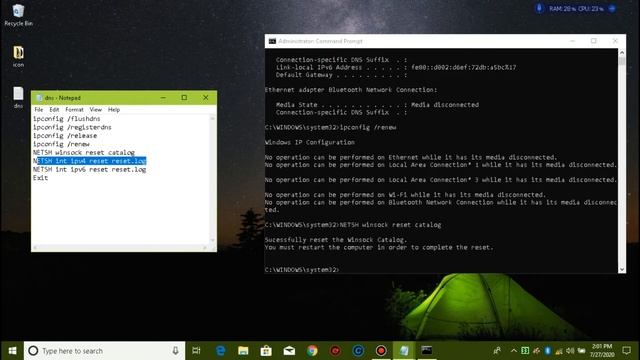Open the Recycle Bin desktop icon

[x=18, y=15]
